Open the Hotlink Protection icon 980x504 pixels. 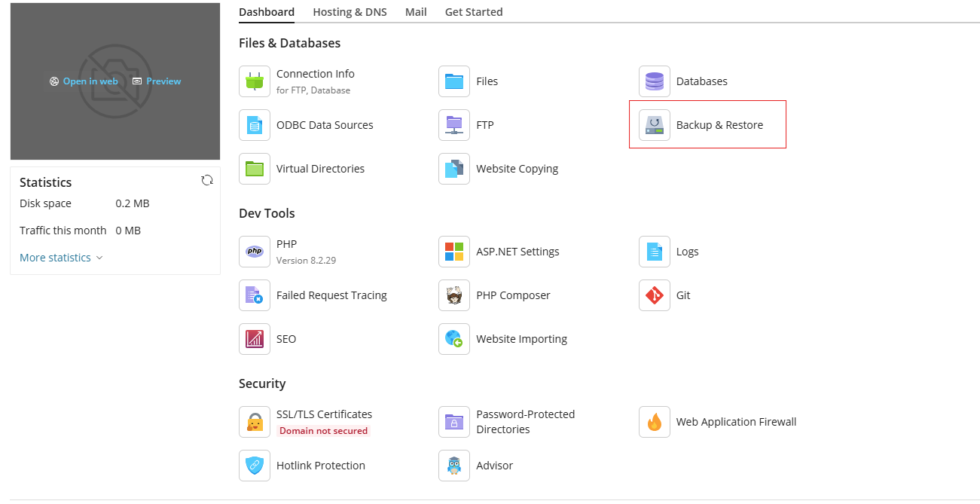(255, 466)
